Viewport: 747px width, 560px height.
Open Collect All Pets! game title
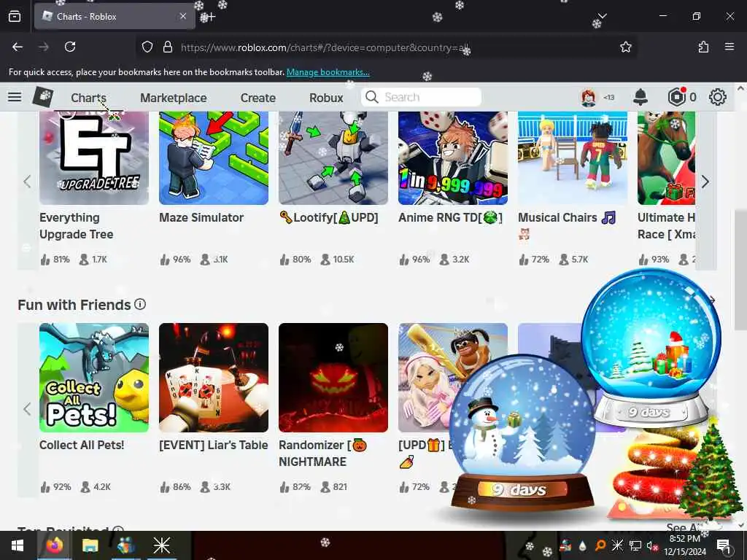[x=82, y=446]
